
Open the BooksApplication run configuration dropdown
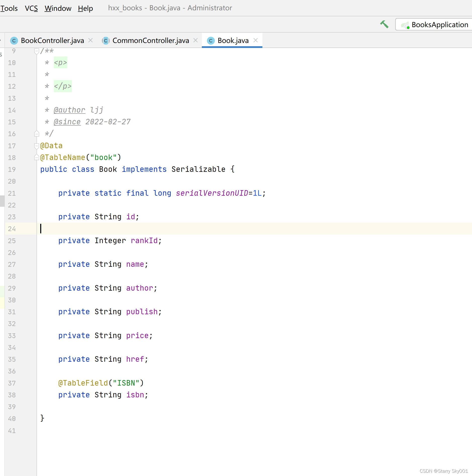[434, 25]
